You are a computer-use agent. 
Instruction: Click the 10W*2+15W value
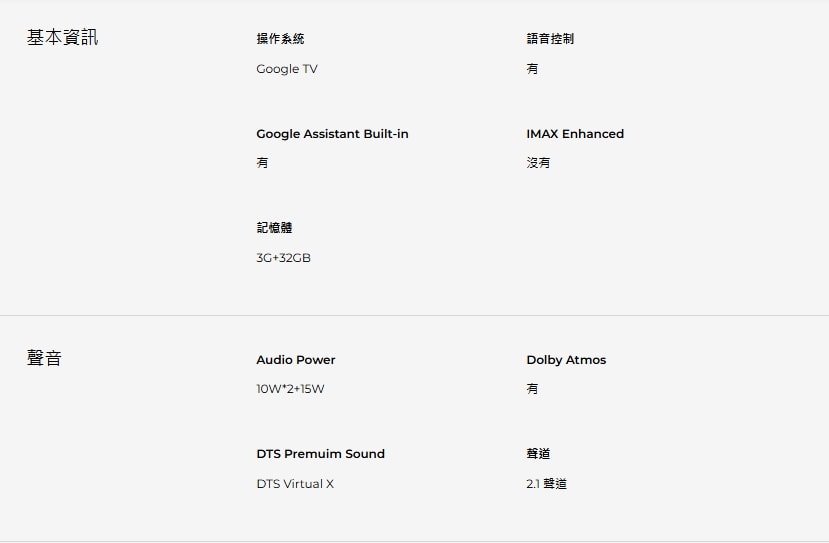pos(290,389)
